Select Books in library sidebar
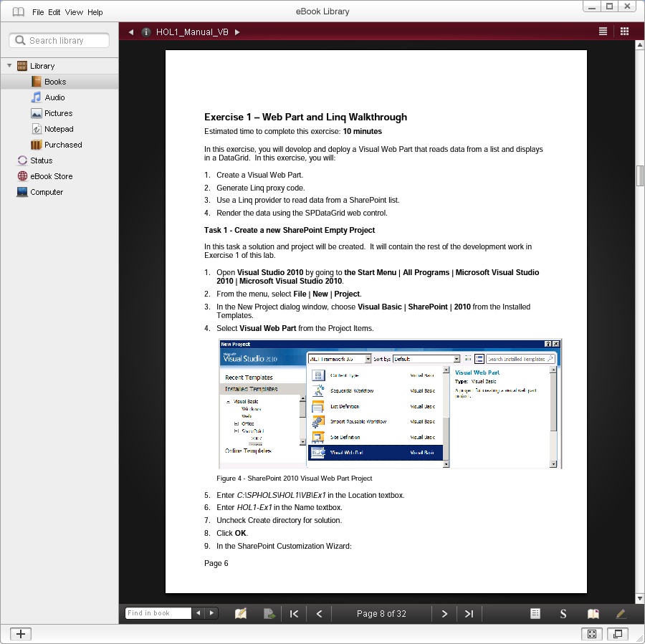Image resolution: width=645 pixels, height=644 pixels. click(x=59, y=82)
